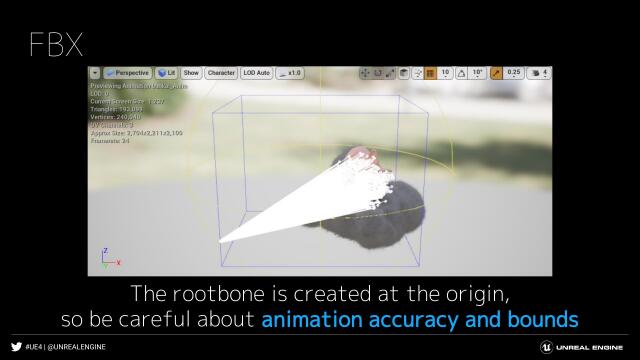This screenshot has width=640, height=360.
Task: Open the Perspective view mode menu
Action: coord(127,73)
